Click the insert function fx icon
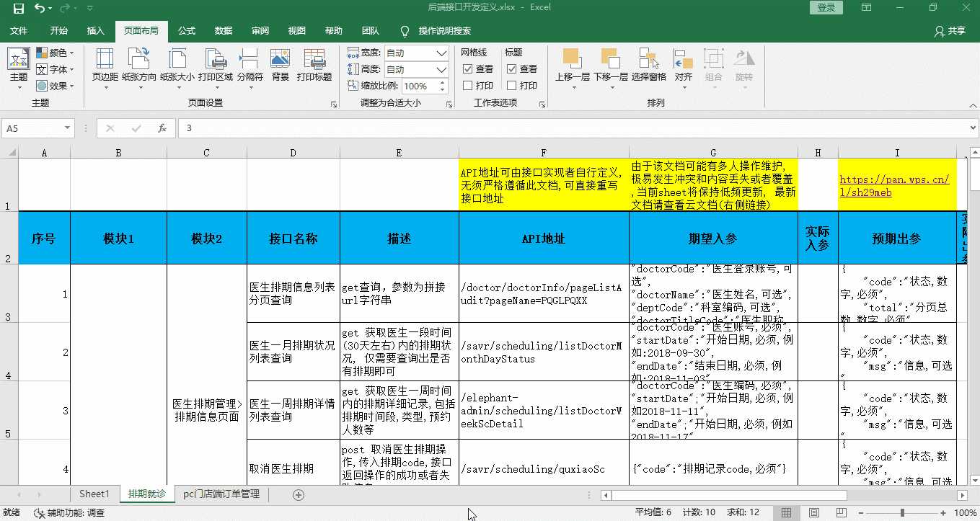The image size is (980, 521). pyautogui.click(x=162, y=128)
